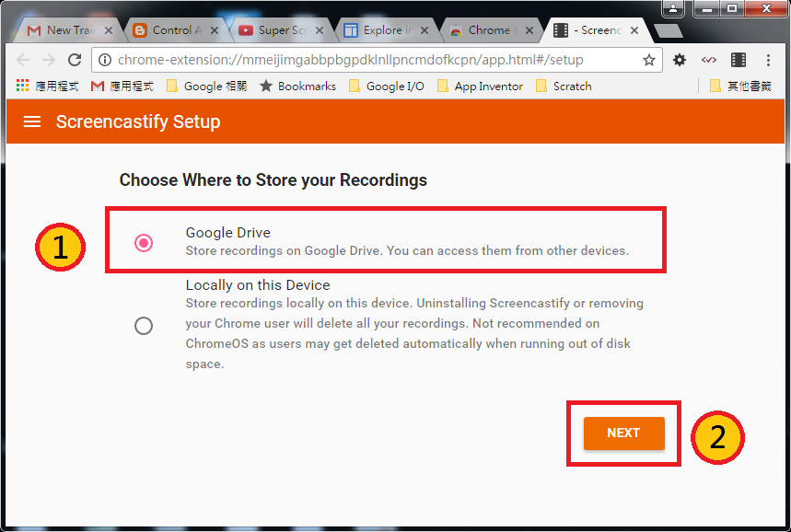This screenshot has width=791, height=532.
Task: Select the Google Drive storage option
Action: (144, 242)
